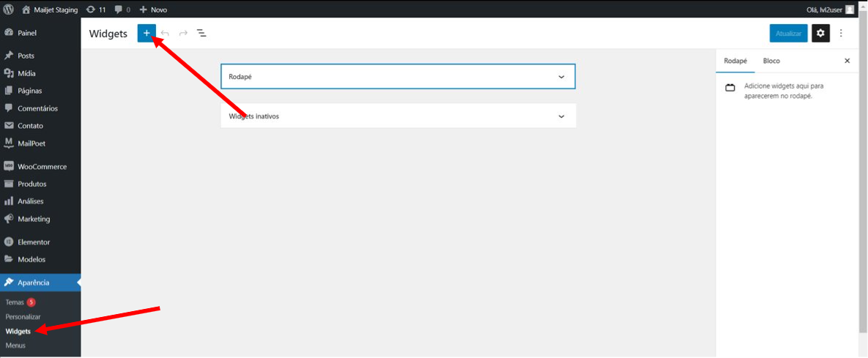Click the undo arrow icon

[x=165, y=33]
